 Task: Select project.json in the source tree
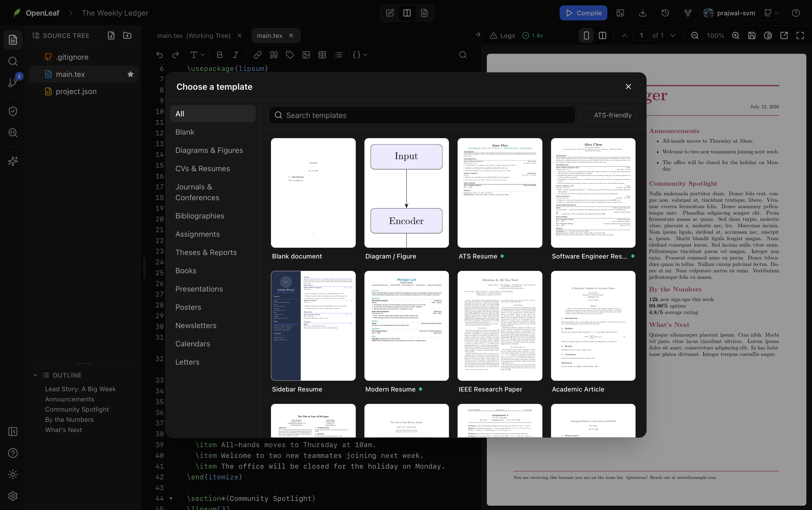(84, 91)
